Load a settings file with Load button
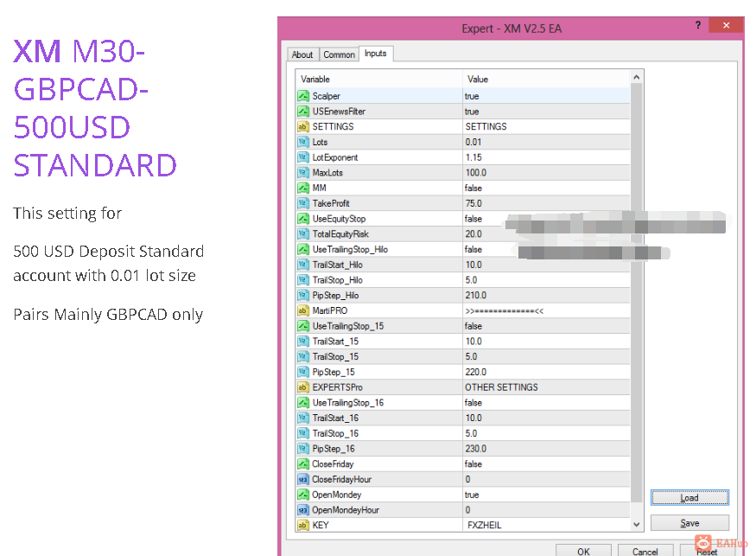756x556 pixels. coord(689,497)
